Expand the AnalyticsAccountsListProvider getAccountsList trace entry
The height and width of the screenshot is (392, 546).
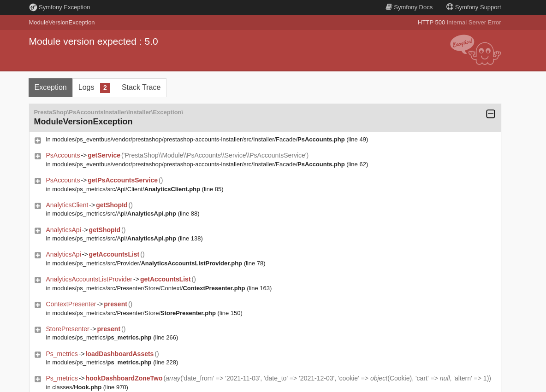38,280
